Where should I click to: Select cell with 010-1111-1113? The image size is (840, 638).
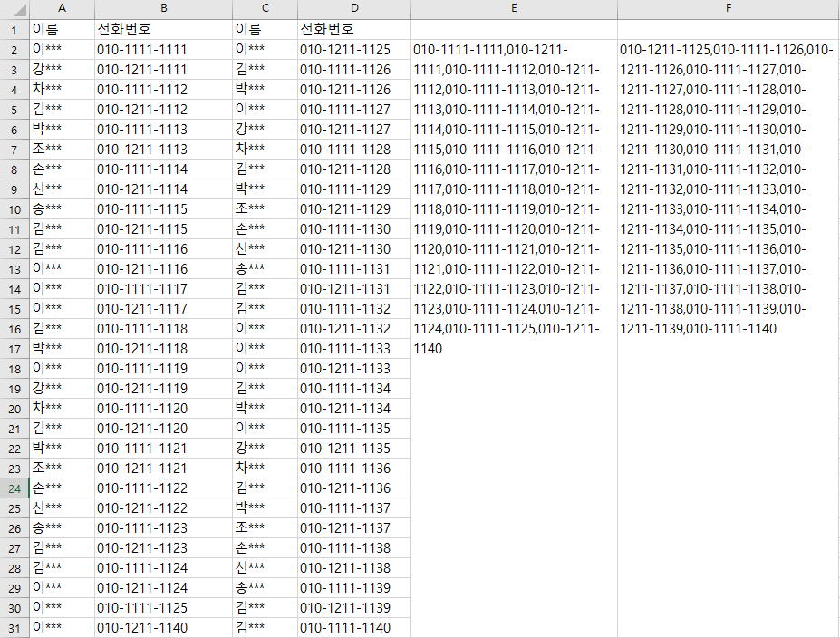(163, 129)
